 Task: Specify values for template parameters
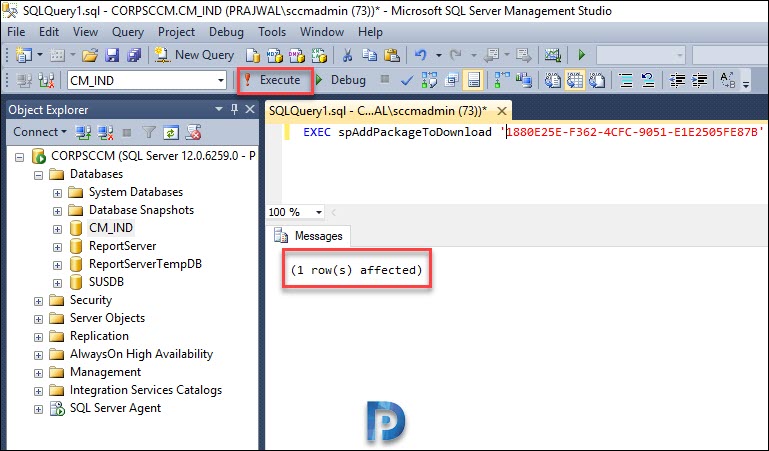[727, 80]
